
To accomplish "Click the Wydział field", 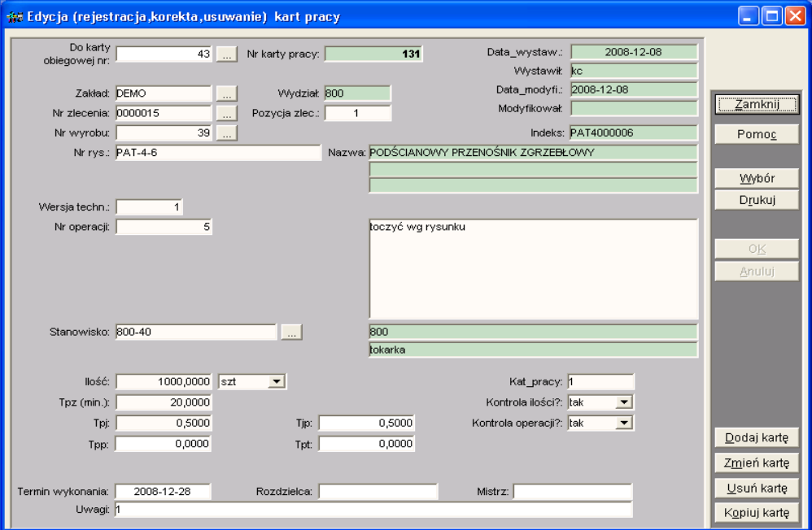I will point(357,93).
